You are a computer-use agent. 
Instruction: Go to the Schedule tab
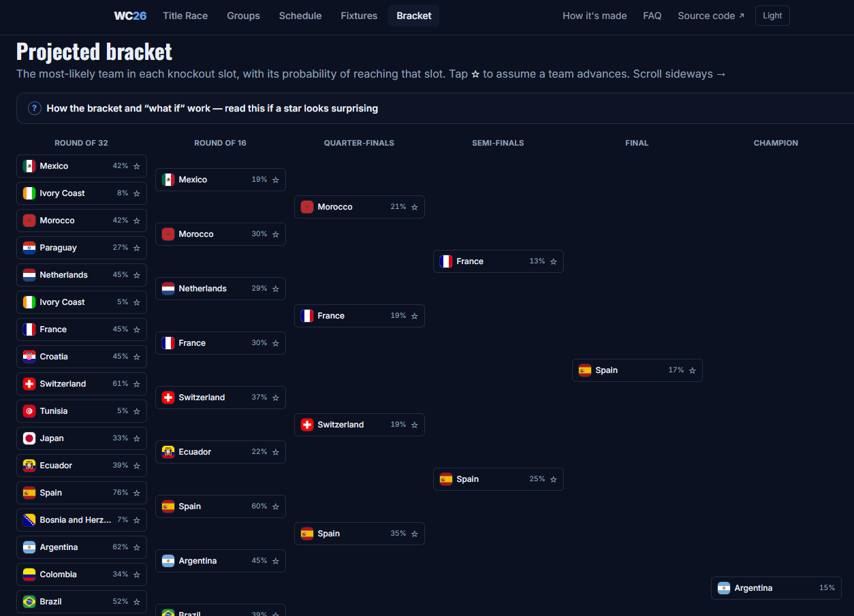[300, 16]
